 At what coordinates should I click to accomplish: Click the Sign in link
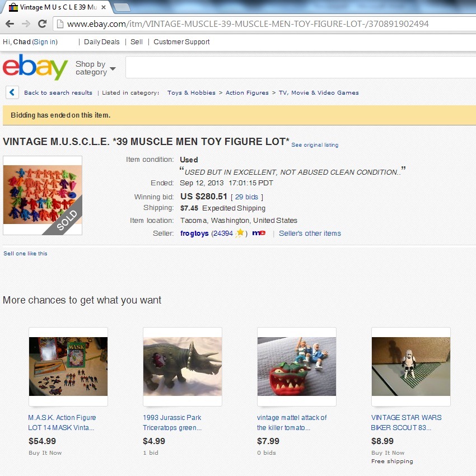(45, 42)
